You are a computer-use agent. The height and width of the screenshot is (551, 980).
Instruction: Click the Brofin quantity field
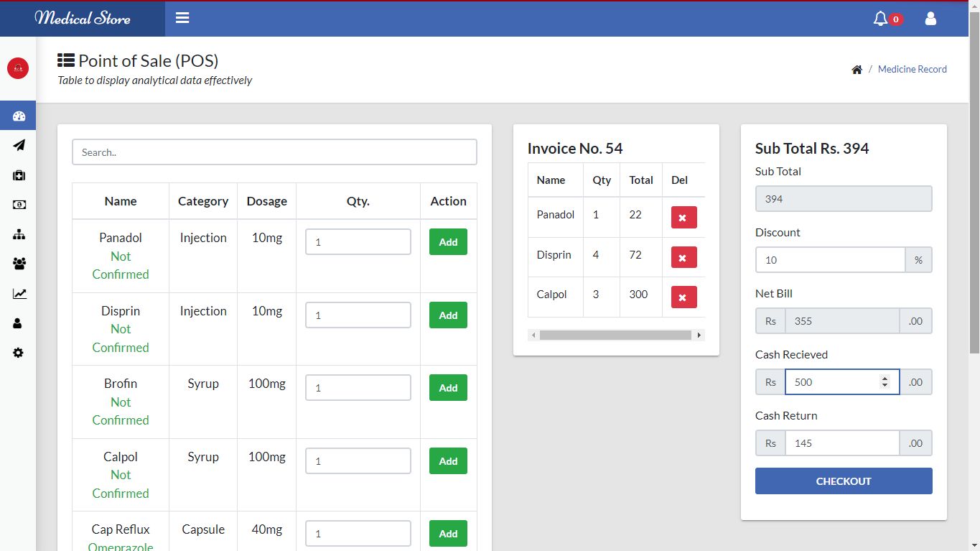point(358,388)
